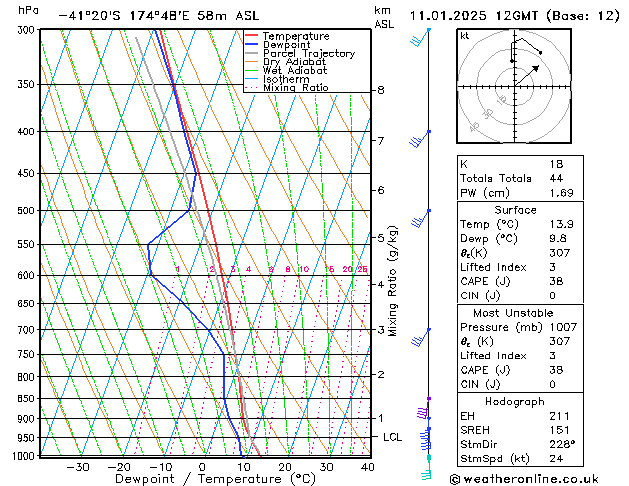
Task: Click the StmSpd (kt) value 24
Action: pos(556,458)
